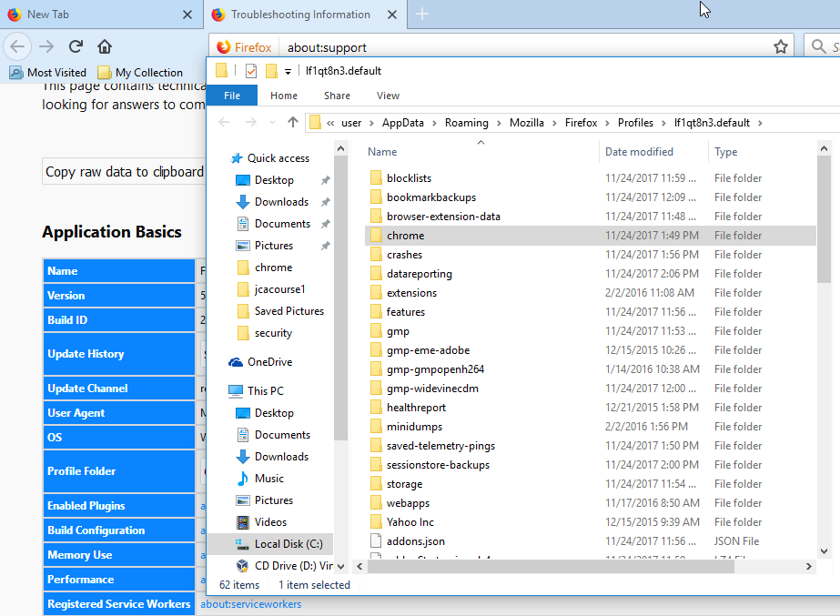Open the Most Visited bookmarks folder

point(48,72)
